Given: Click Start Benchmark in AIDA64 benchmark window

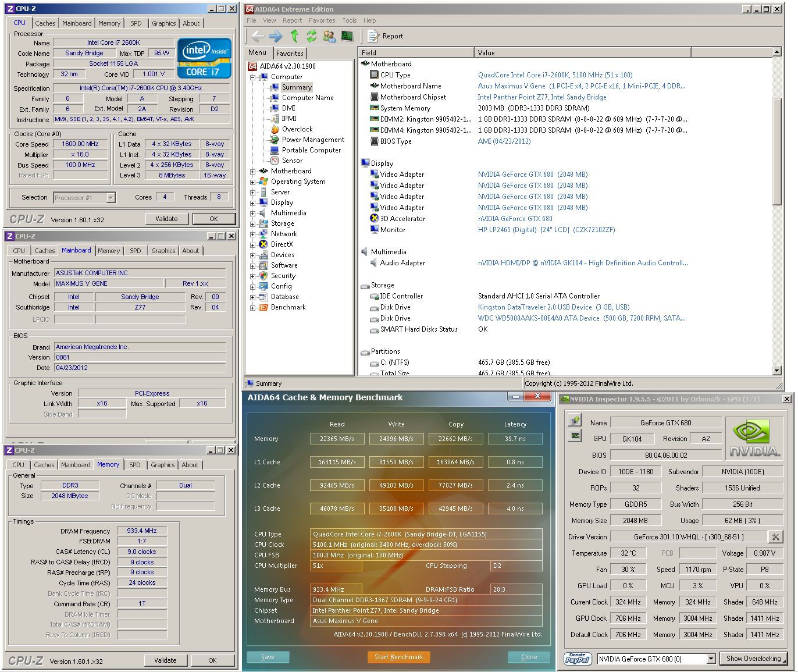Looking at the screenshot, I should (x=398, y=657).
